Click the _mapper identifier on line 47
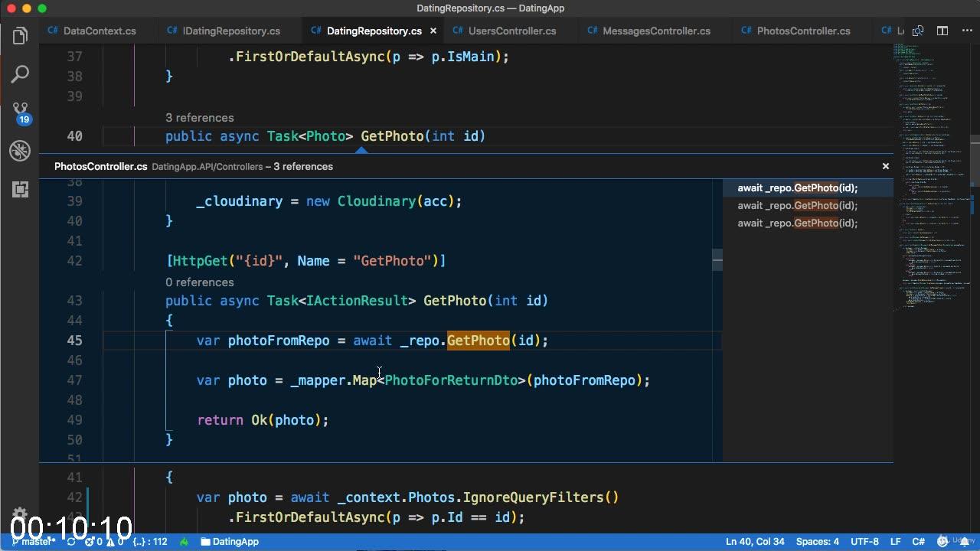 [x=318, y=380]
